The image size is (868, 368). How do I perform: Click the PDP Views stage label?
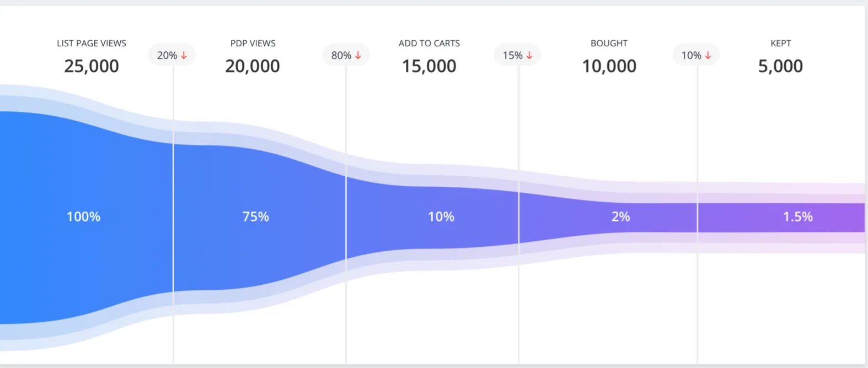click(x=253, y=43)
